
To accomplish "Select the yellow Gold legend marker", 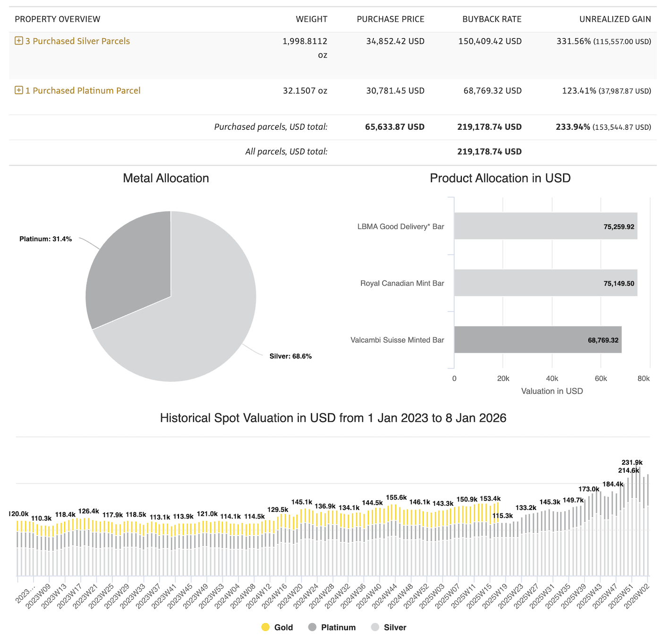I will 266,627.
